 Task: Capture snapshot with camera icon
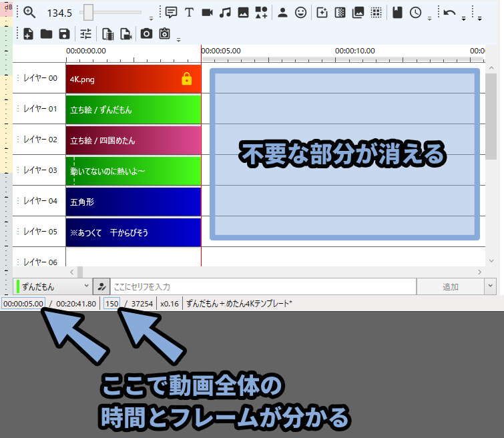point(146,33)
